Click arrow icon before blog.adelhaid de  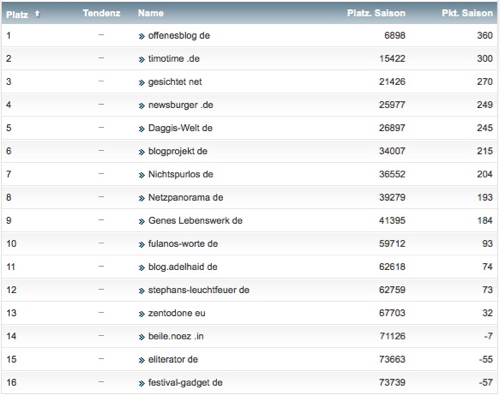click(142, 268)
